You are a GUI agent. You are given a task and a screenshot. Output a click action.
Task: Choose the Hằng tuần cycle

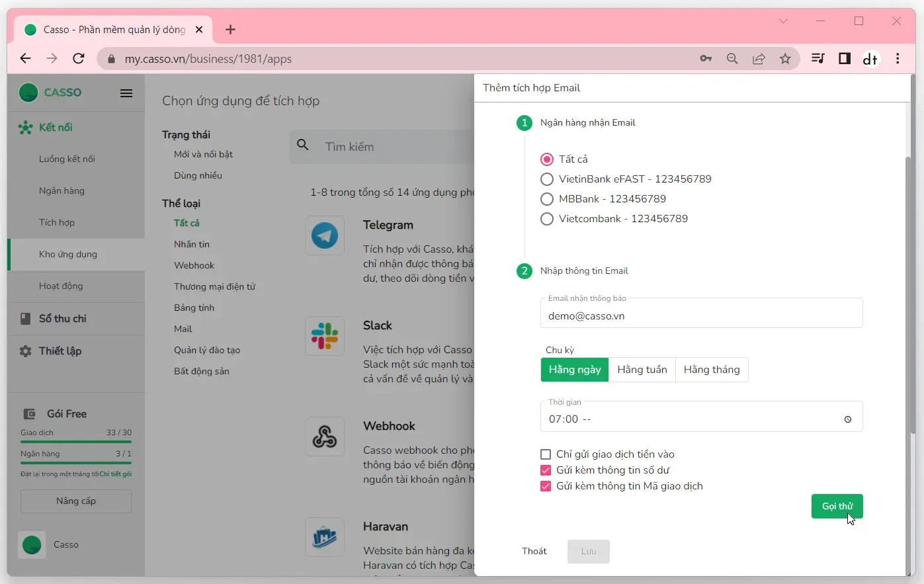click(x=642, y=370)
